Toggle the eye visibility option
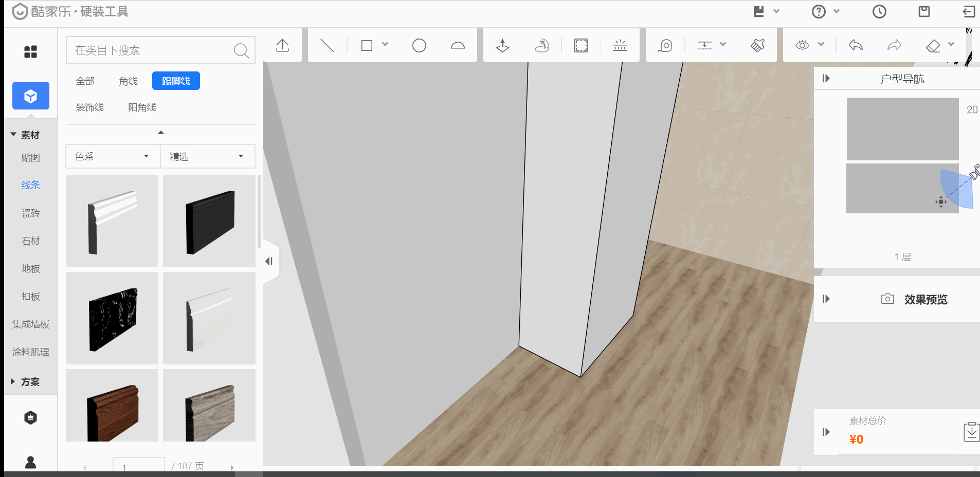 (x=802, y=46)
